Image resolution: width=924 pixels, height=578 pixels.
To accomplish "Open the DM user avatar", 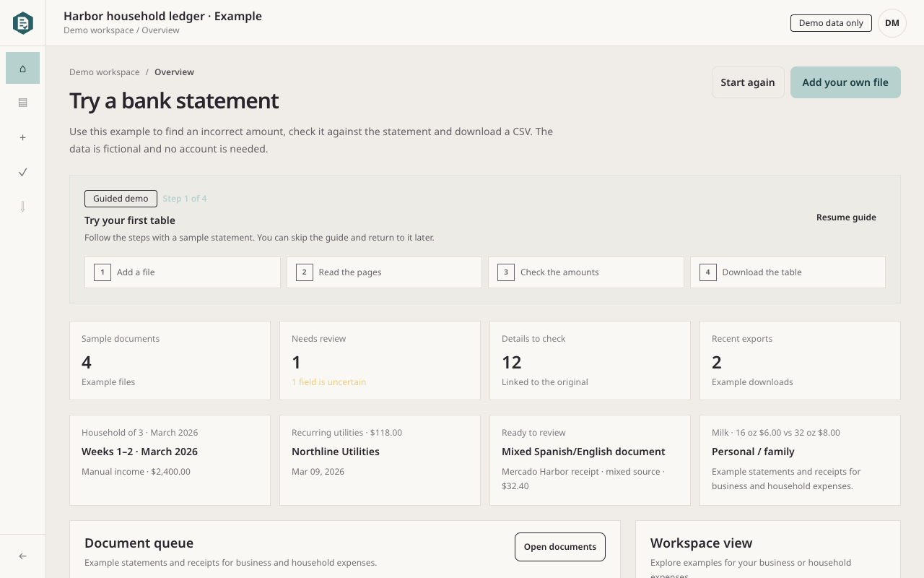I will pos(892,23).
